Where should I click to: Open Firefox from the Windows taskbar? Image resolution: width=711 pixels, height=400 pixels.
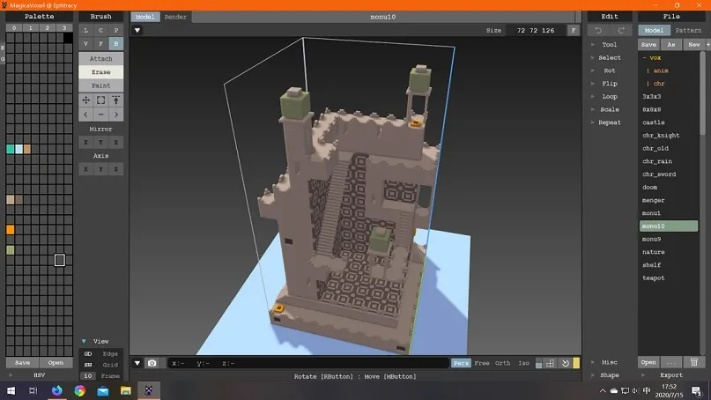click(x=55, y=391)
